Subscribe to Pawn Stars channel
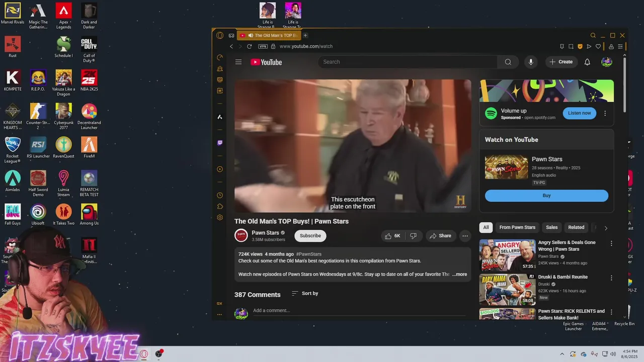The width and height of the screenshot is (644, 362). click(310, 236)
